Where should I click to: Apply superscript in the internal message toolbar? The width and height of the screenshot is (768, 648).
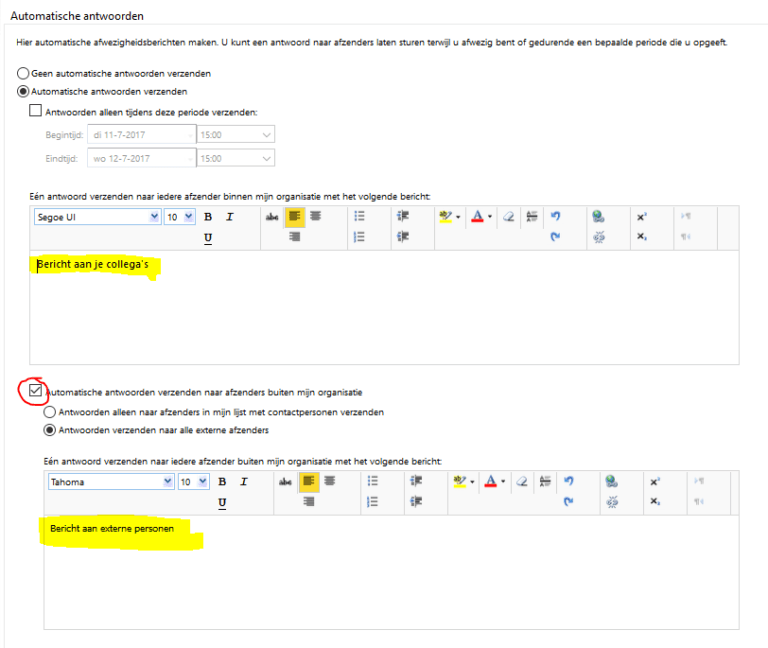point(642,216)
